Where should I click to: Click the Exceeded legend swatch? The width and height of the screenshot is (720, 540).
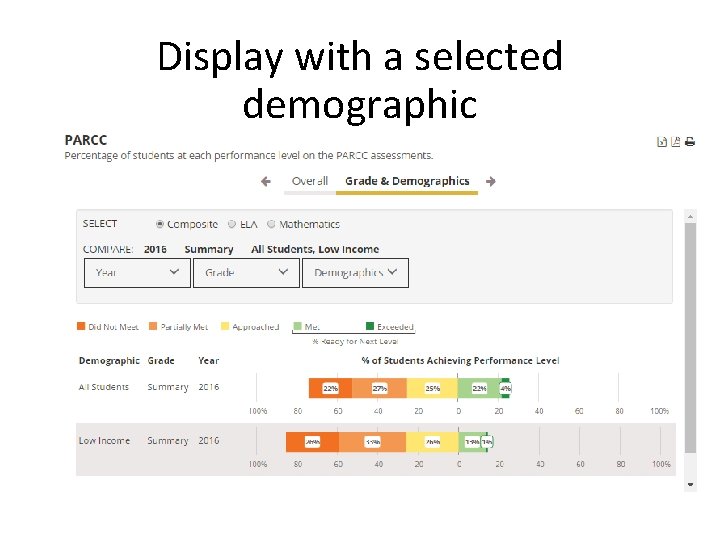click(x=370, y=326)
